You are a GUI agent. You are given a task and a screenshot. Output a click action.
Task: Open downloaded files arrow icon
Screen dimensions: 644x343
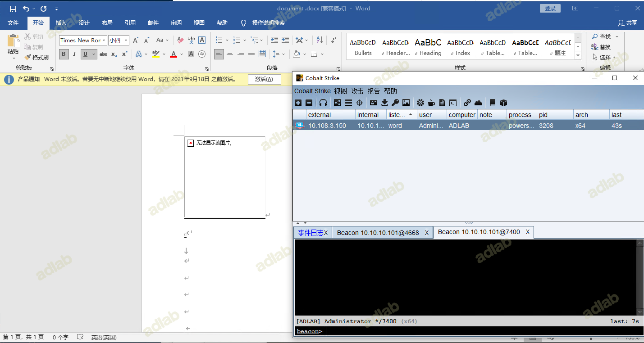click(x=384, y=103)
